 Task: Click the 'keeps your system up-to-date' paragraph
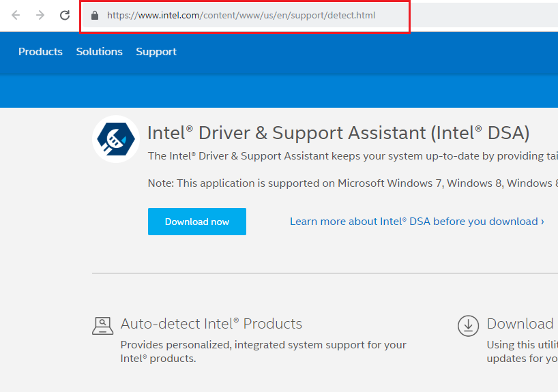(353, 156)
